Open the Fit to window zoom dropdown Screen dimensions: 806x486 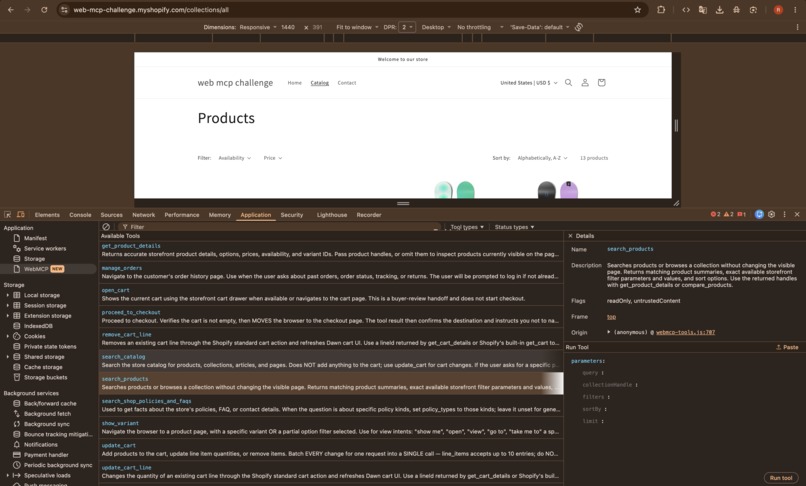tap(357, 27)
